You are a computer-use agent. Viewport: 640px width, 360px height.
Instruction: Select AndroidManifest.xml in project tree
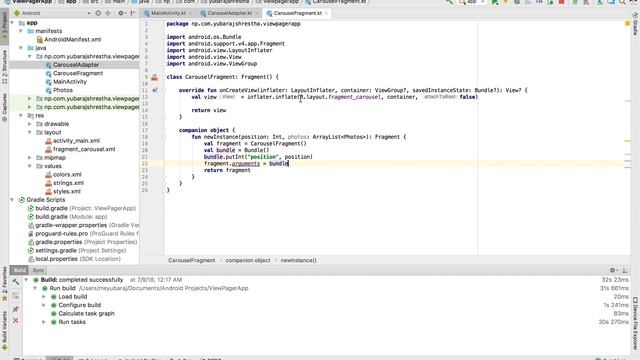72,40
